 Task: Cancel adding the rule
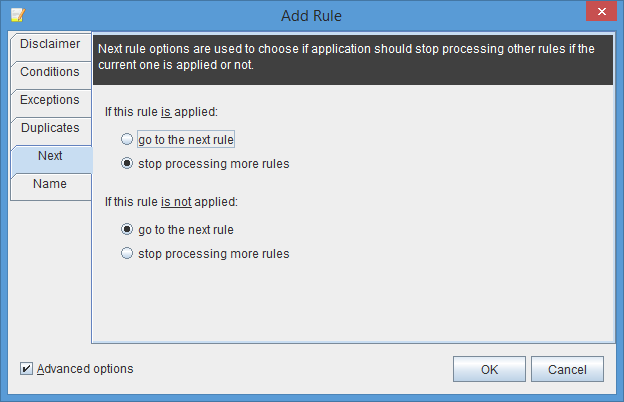567,369
